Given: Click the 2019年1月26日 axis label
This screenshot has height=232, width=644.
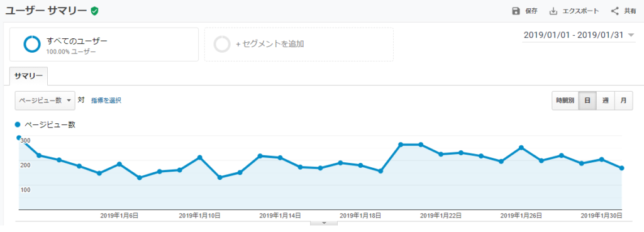Looking at the screenshot, I should pyautogui.click(x=521, y=215).
